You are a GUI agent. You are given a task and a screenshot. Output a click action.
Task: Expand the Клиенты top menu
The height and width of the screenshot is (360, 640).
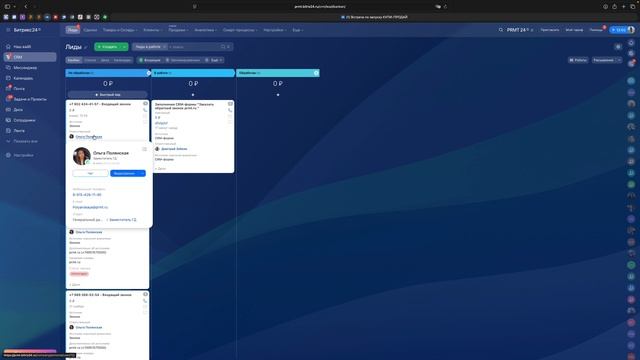pyautogui.click(x=152, y=30)
